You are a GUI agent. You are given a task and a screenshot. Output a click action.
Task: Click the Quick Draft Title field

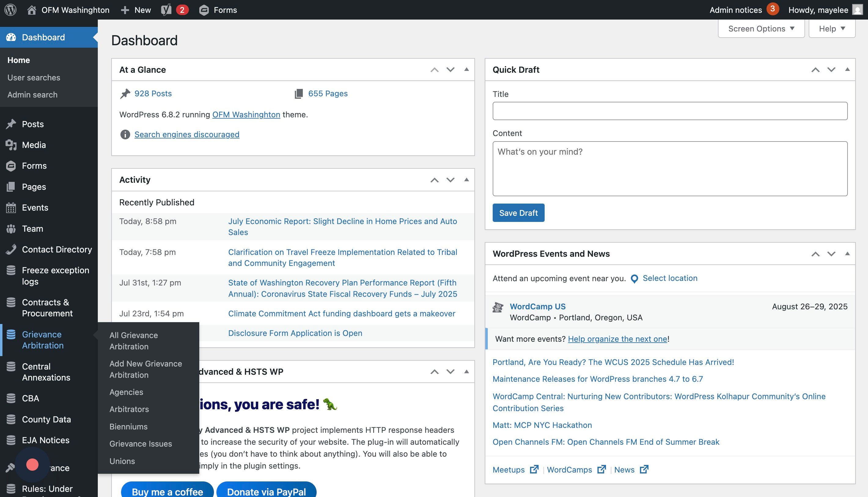tap(670, 111)
